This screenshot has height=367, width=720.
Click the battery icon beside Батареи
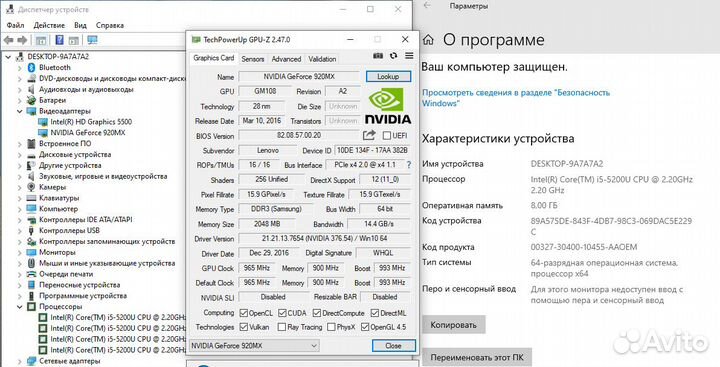(31, 100)
